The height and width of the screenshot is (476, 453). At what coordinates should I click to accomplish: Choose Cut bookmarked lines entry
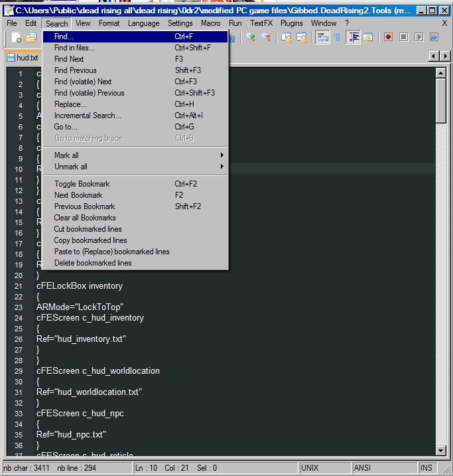135,229
